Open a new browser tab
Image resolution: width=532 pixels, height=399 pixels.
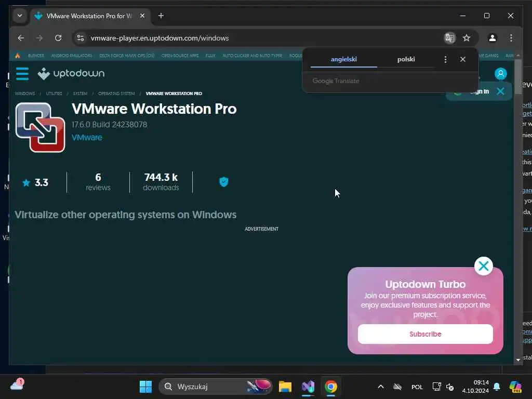click(161, 16)
